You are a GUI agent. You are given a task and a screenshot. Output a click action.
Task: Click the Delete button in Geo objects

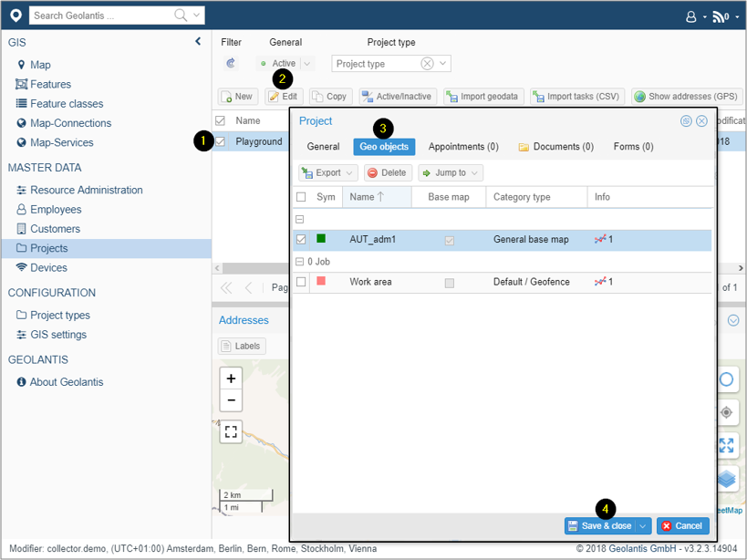388,172
